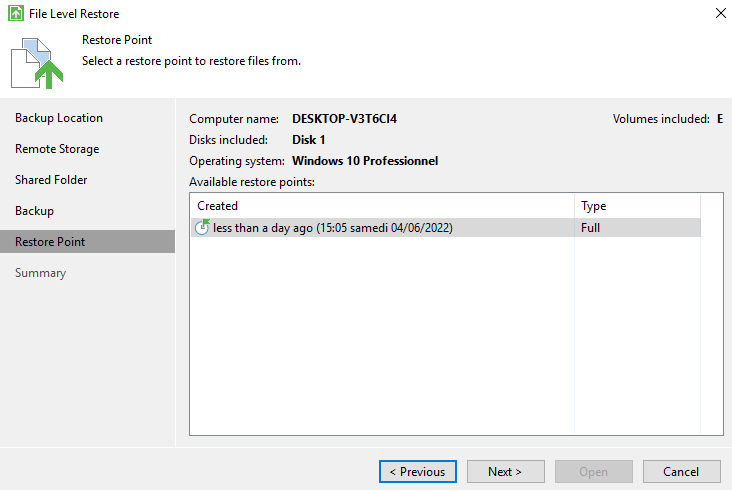Image resolution: width=732 pixels, height=490 pixels.
Task: Click the Disk 1 value
Action: [309, 140]
